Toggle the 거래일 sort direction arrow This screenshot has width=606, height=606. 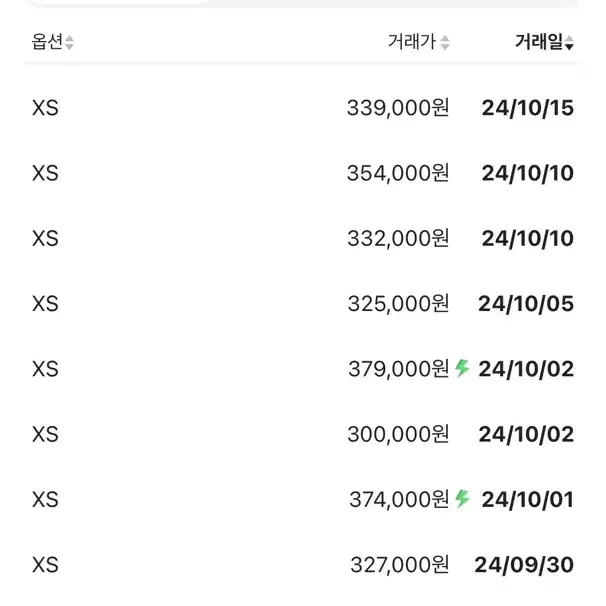point(569,42)
